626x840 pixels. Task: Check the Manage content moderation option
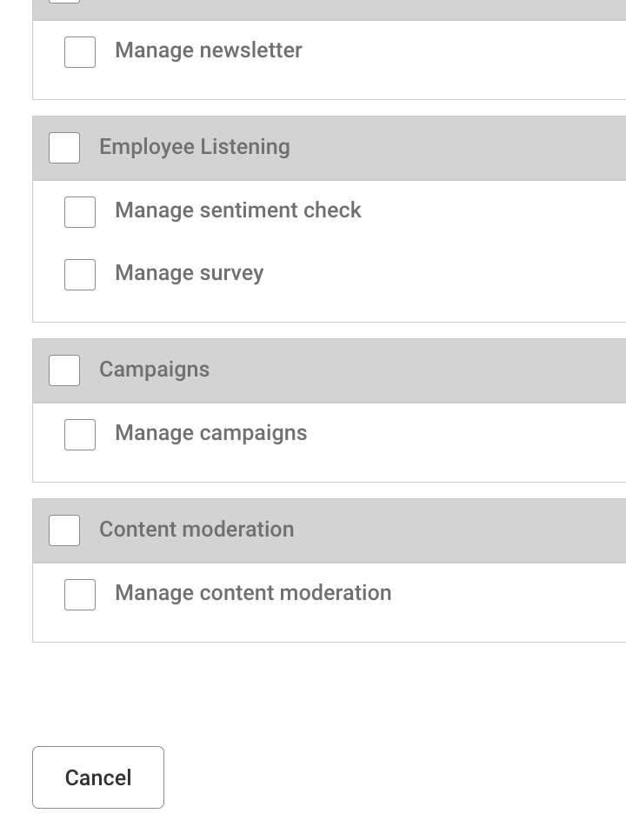click(79, 594)
